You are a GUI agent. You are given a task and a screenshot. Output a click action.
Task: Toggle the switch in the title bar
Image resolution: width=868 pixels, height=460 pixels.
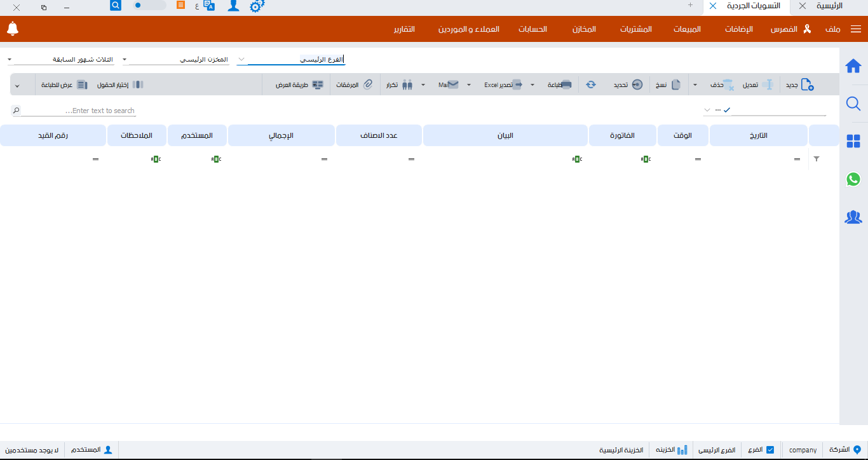coord(149,5)
